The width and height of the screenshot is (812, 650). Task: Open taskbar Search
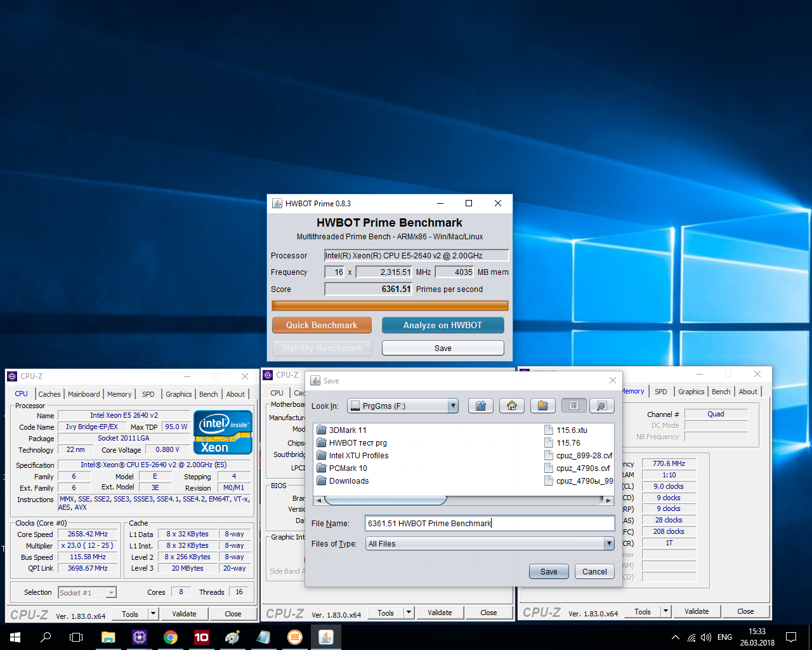[x=46, y=637]
